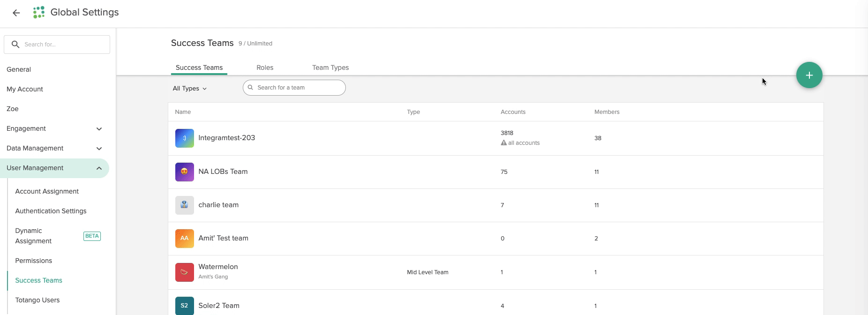Click the BETA badge

pos(92,236)
